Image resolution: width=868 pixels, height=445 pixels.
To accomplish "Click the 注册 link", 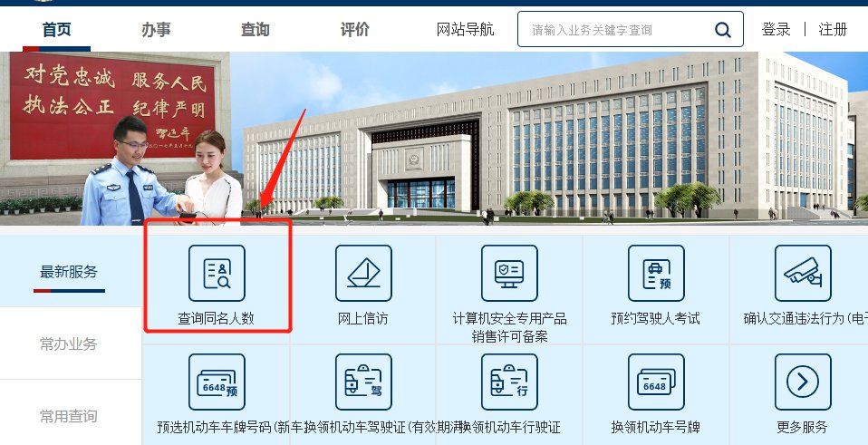I will pos(834,29).
